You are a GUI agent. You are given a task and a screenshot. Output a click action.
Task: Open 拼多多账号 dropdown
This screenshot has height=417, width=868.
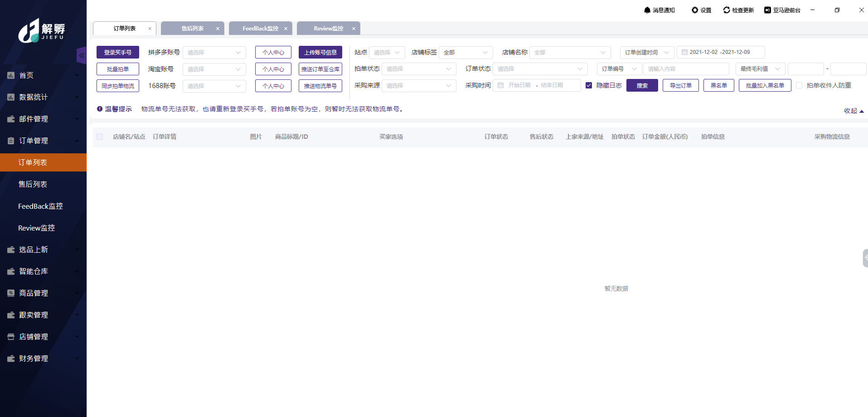click(214, 53)
